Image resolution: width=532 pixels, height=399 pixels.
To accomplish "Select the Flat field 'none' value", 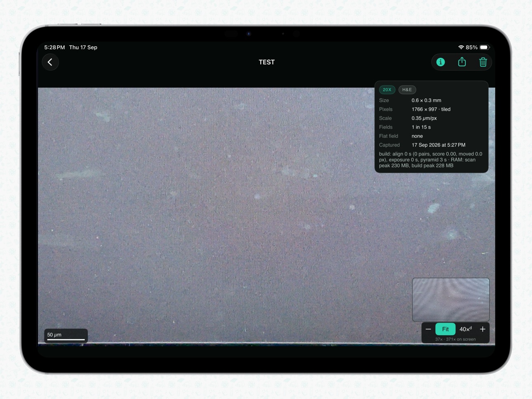I will click(x=417, y=136).
